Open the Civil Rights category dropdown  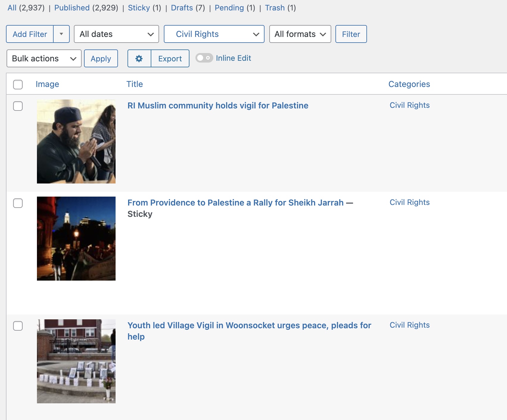[214, 34]
